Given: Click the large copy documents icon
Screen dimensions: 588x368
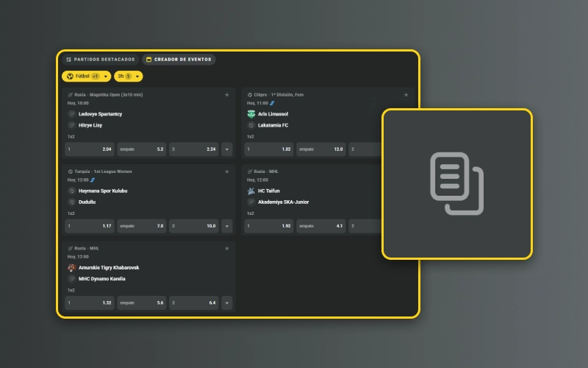Looking at the screenshot, I should click(x=456, y=183).
